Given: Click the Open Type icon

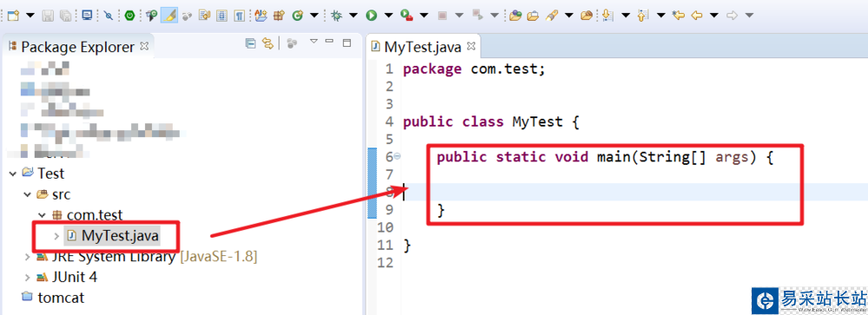Looking at the screenshot, I should 516,15.
